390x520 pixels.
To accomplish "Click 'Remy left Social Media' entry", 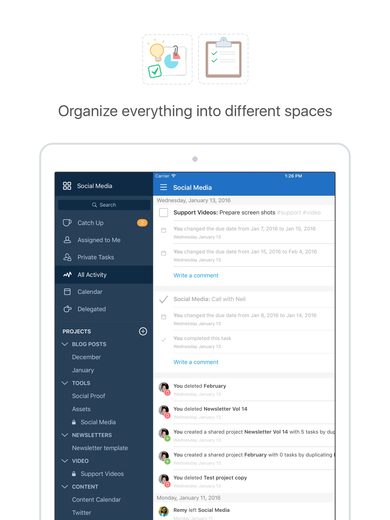I will (x=201, y=510).
